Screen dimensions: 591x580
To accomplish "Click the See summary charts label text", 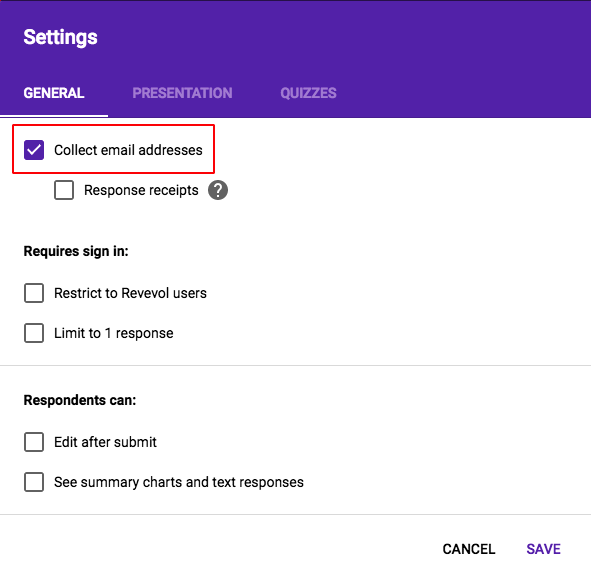I will coord(179,482).
